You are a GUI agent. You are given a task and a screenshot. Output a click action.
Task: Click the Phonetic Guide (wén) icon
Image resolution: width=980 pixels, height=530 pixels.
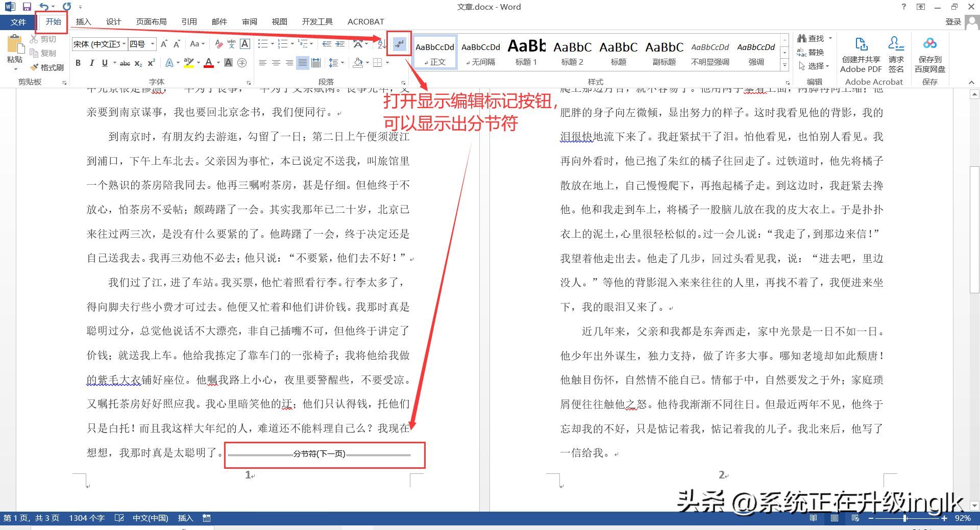coord(231,44)
